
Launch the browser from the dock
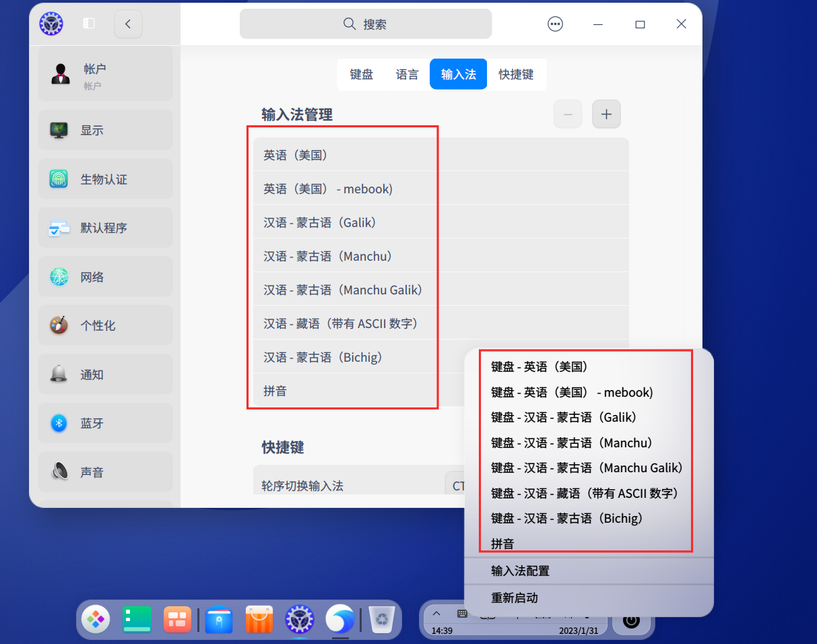[x=339, y=619]
